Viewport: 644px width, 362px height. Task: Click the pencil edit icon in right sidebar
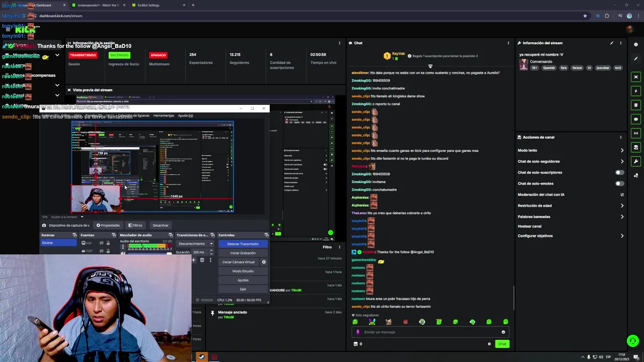pos(636,58)
